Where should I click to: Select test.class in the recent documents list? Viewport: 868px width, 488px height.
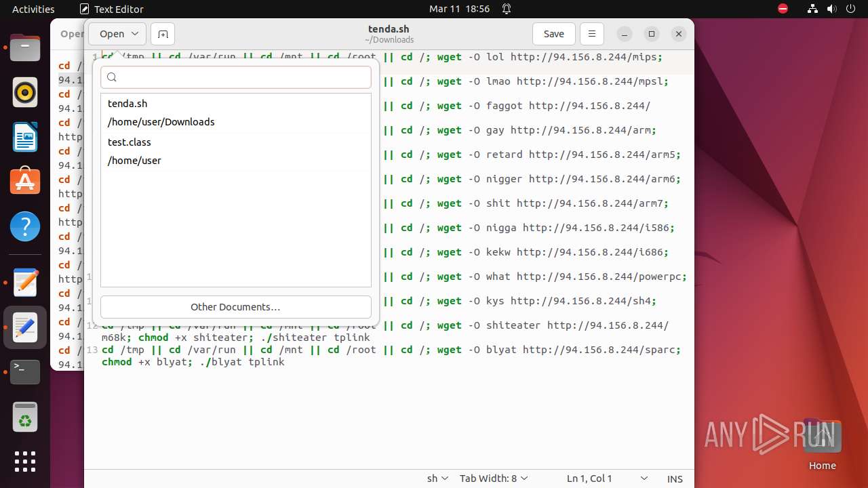click(235, 151)
